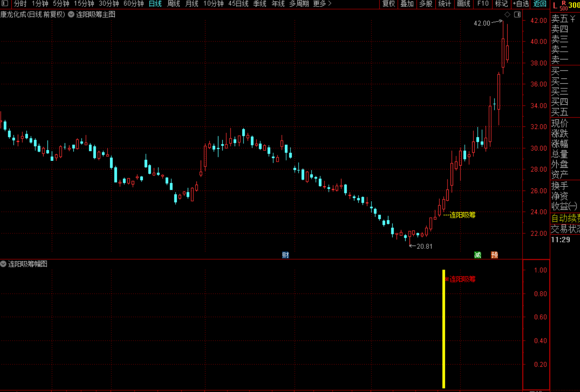The height and width of the screenshot is (392, 580).
Task: Activate the 画线 drawing tool button
Action: (x=463, y=3)
